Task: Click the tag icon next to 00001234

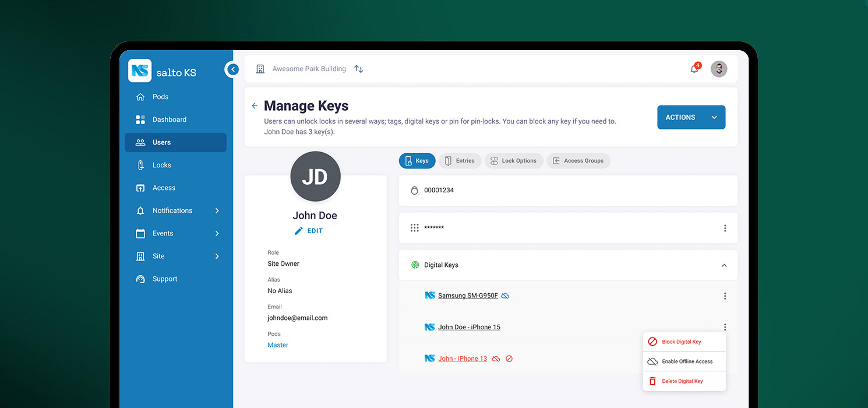Action: click(414, 190)
